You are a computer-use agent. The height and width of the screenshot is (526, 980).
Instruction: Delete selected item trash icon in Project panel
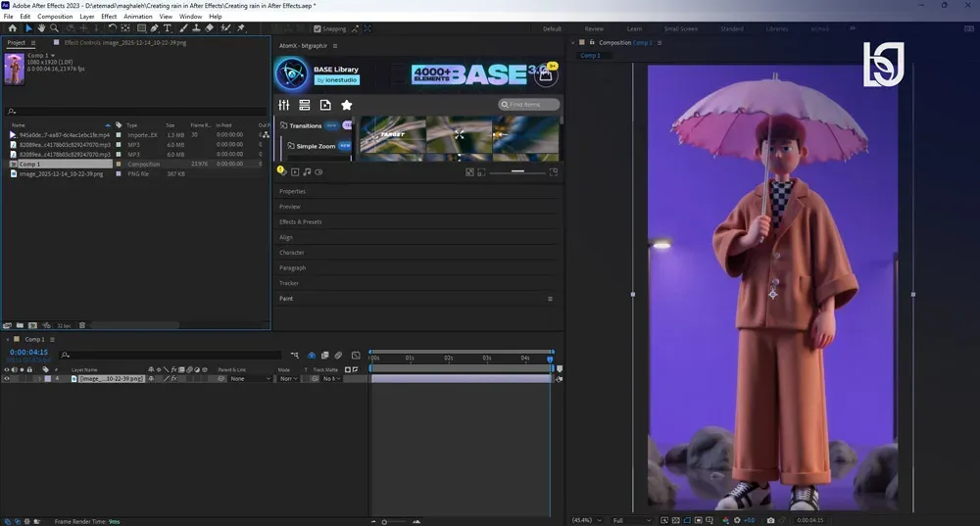point(82,325)
